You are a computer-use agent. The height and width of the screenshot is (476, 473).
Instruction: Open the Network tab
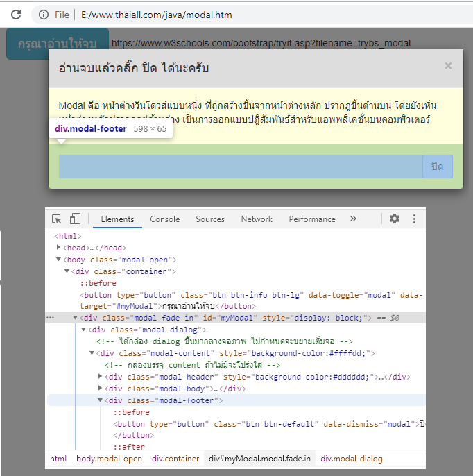coord(257,219)
